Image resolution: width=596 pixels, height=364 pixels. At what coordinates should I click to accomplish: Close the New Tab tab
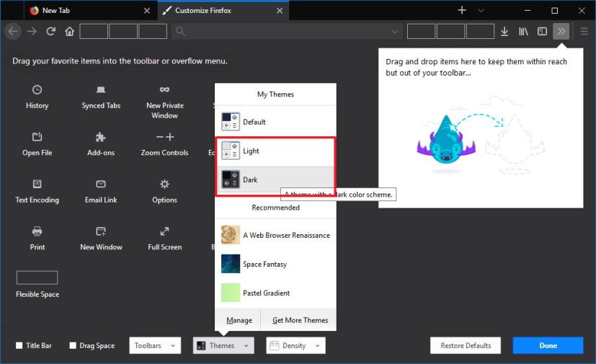pos(147,11)
